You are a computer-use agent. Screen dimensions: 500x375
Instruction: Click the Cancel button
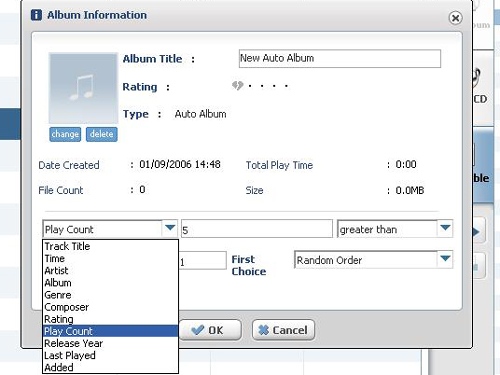coord(283,330)
